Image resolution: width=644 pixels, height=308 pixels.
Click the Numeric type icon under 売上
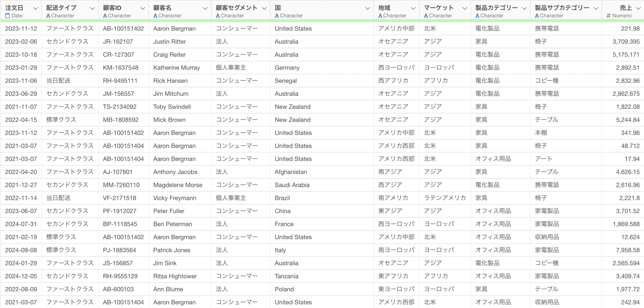pos(608,16)
